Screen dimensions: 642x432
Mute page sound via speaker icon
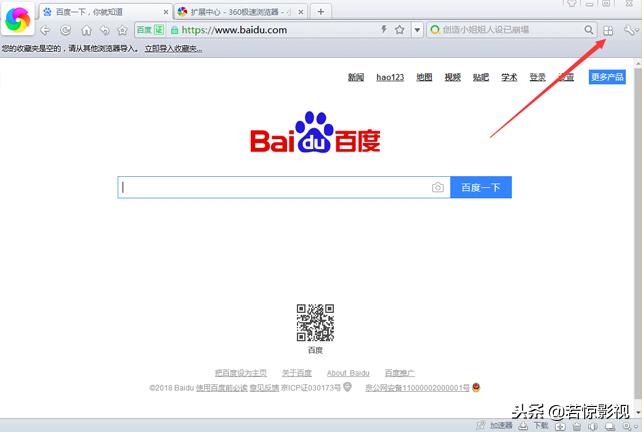pyautogui.click(x=593, y=427)
